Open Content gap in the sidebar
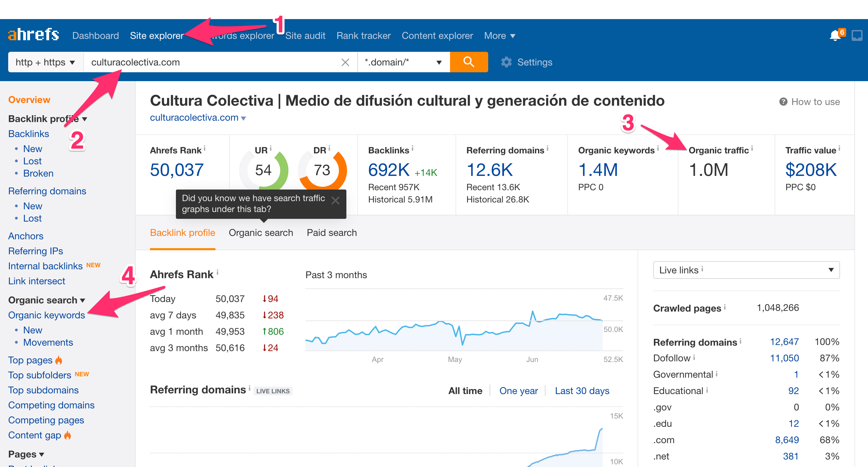 (x=35, y=435)
